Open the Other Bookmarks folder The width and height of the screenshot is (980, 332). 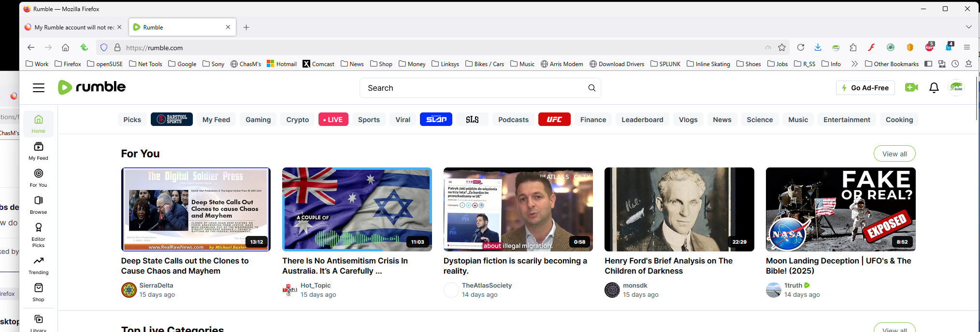pos(892,64)
